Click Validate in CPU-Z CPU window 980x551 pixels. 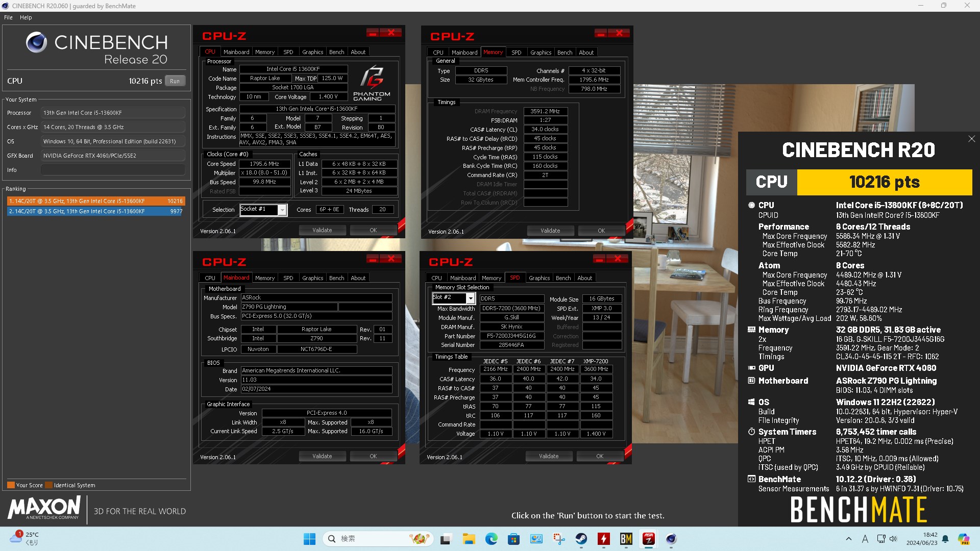(x=322, y=230)
